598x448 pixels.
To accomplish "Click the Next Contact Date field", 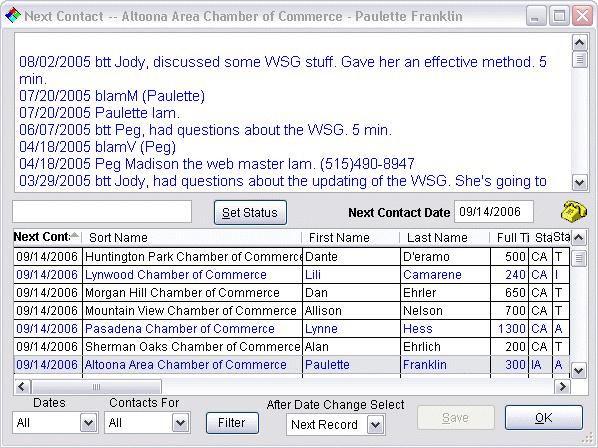I will coord(494,212).
